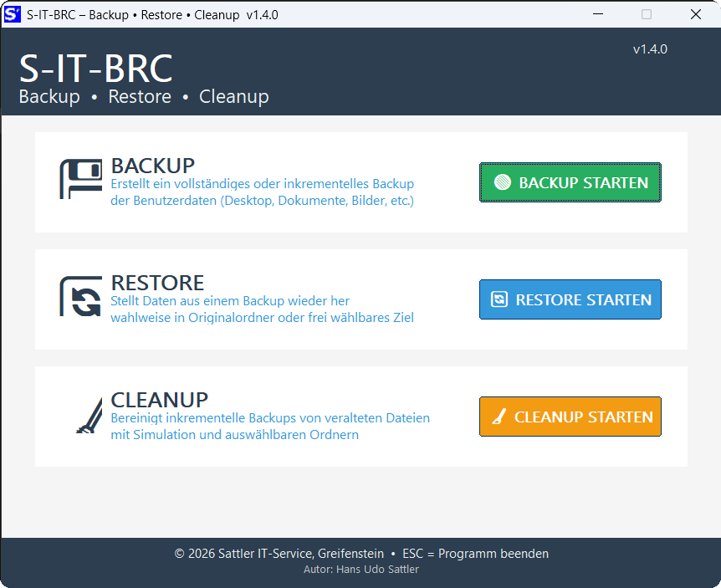Click the Sattler IT-Service copyright footer text

tap(279, 554)
